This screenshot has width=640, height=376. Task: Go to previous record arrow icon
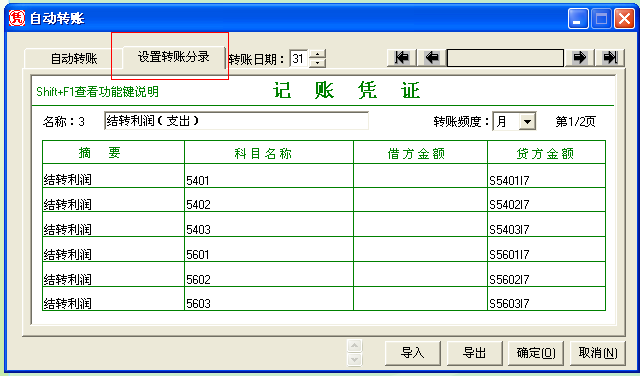431,58
